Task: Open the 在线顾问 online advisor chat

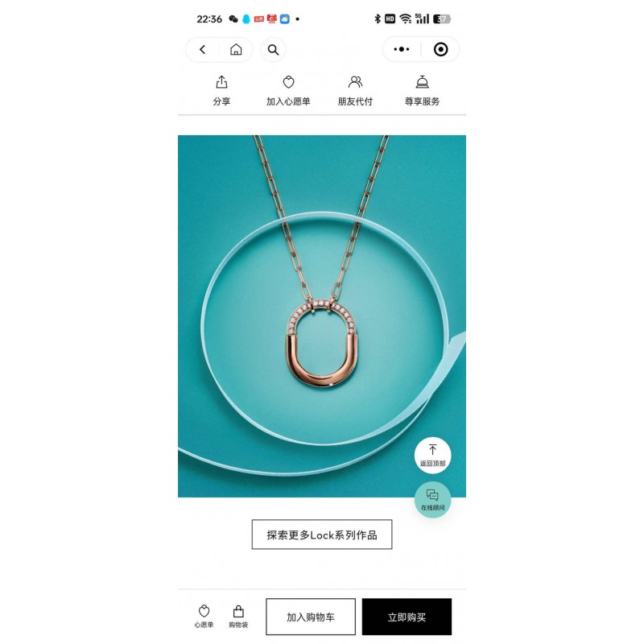Action: tap(432, 499)
